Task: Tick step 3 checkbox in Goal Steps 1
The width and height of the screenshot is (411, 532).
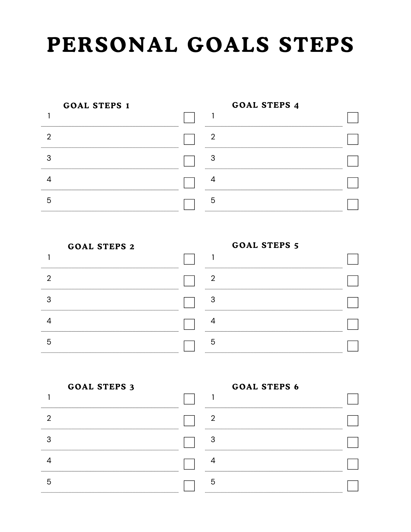Action: coord(189,161)
